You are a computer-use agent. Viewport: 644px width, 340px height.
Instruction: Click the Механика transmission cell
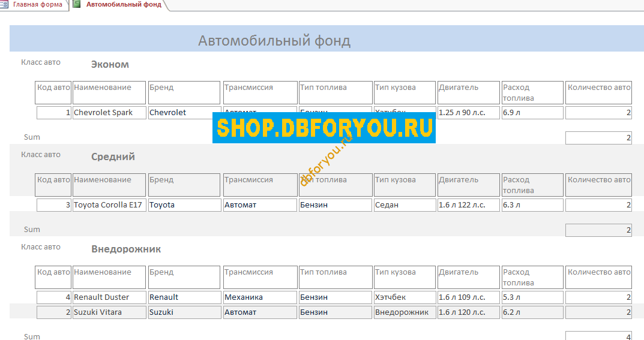[260, 297]
